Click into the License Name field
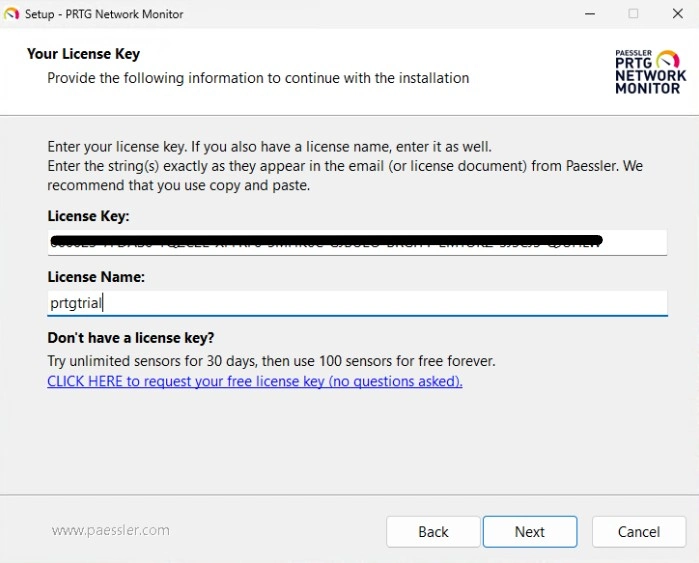Viewport: 699px width, 563px height. tap(357, 303)
